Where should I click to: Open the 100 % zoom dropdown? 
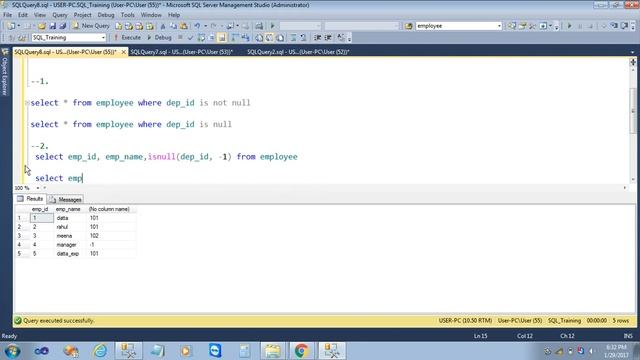click(x=38, y=188)
